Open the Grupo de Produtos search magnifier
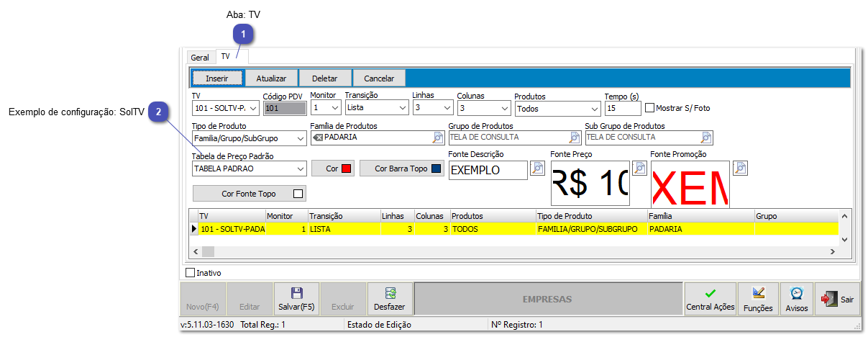This screenshot has height=337, width=868. click(575, 137)
